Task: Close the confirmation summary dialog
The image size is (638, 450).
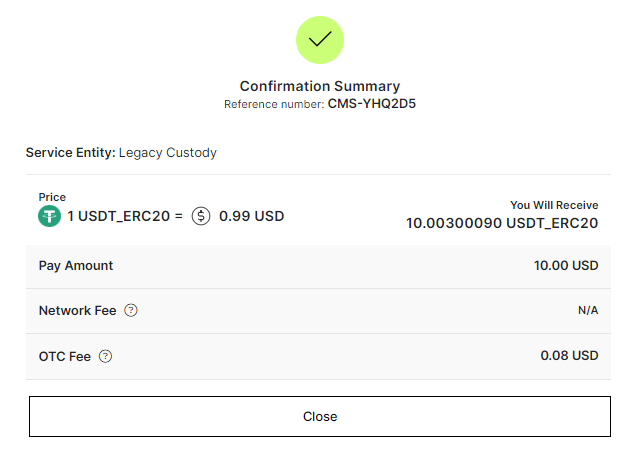Action: click(x=320, y=416)
